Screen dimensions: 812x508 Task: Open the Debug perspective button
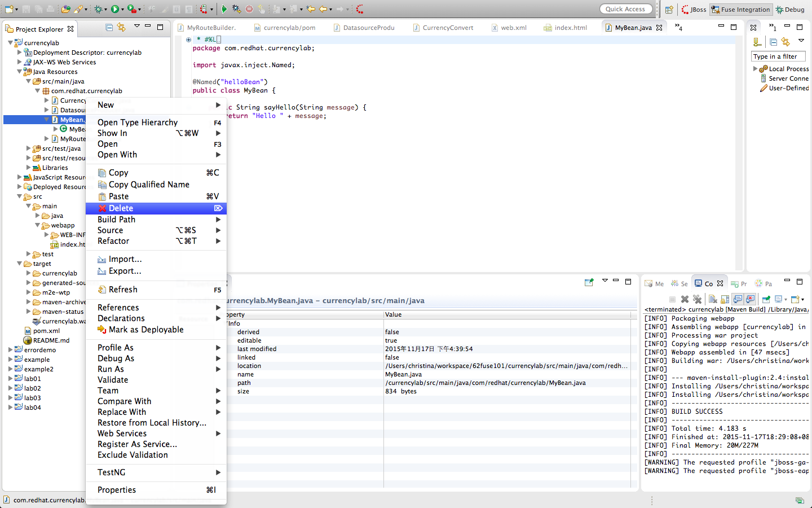pyautogui.click(x=790, y=10)
